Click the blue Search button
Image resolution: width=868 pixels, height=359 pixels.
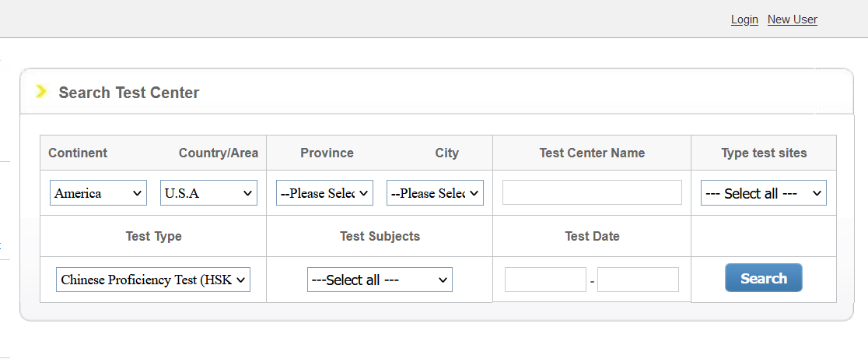(x=764, y=277)
